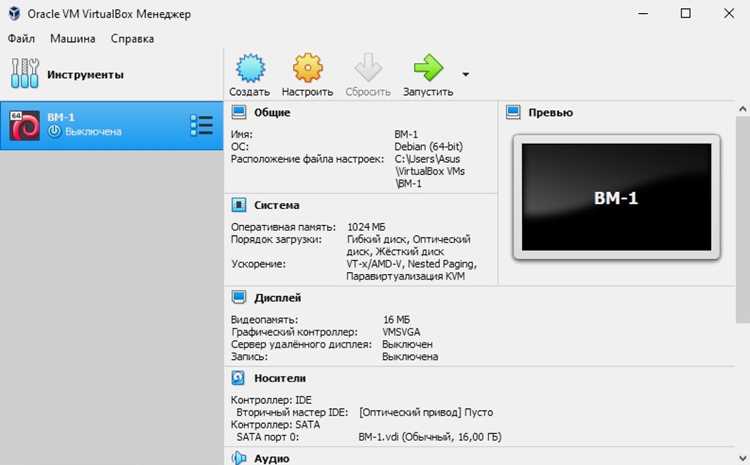Viewport: 750px width, 465px height.
Task: Select the Инструменты tools icon
Action: [x=25, y=74]
